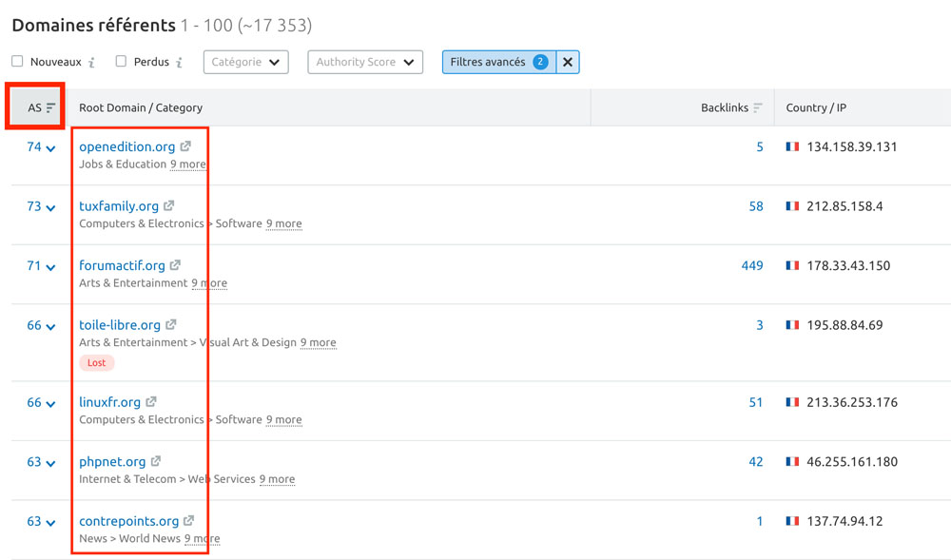View the 58 backlinks from tuxfamily.org

pos(756,206)
